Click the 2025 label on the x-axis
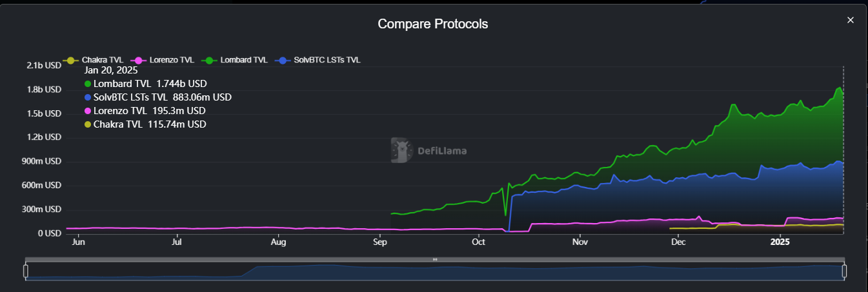Image resolution: width=868 pixels, height=292 pixels. [x=780, y=243]
